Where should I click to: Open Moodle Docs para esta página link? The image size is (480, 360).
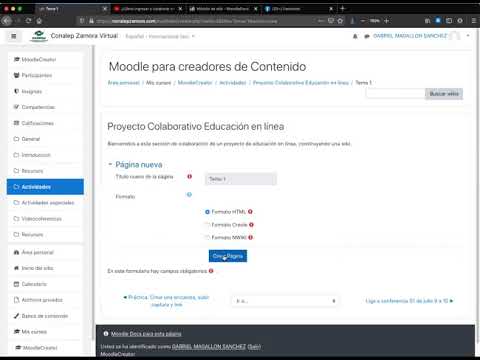(146, 334)
